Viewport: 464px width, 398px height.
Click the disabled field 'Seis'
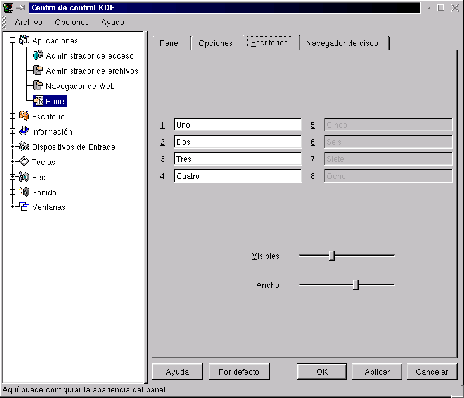coord(388,142)
